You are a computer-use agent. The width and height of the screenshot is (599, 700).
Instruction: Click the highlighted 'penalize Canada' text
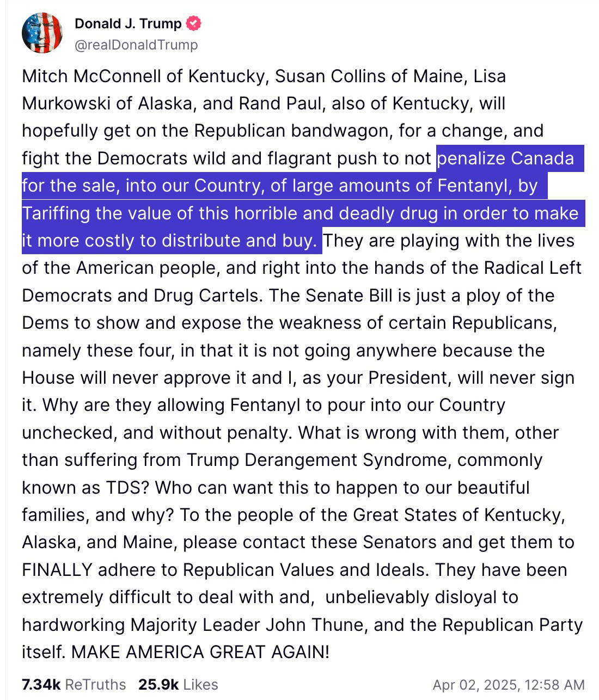click(505, 158)
